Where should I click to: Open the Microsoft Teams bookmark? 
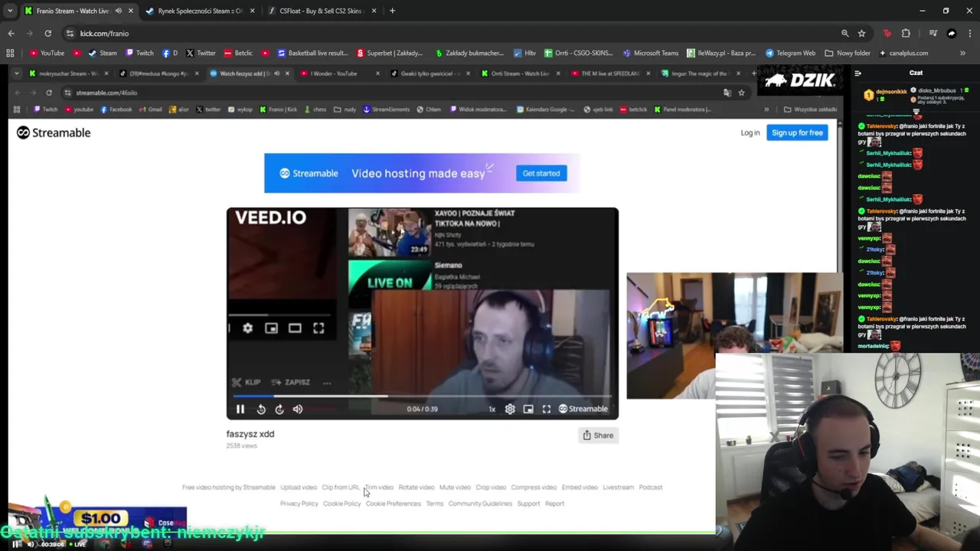pos(651,54)
